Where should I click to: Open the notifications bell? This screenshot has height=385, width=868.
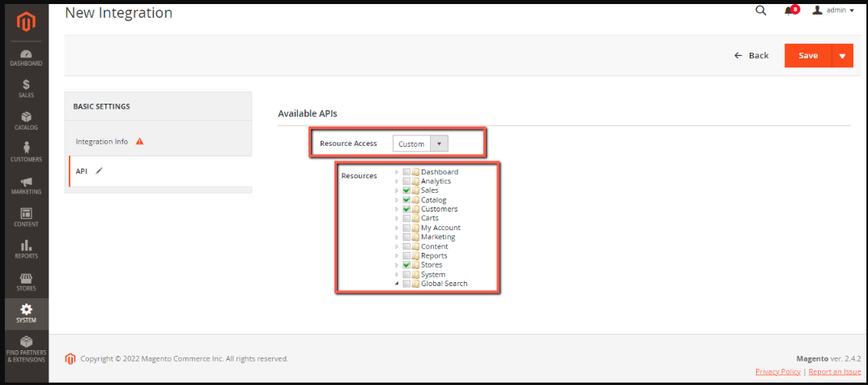pyautogui.click(x=791, y=11)
